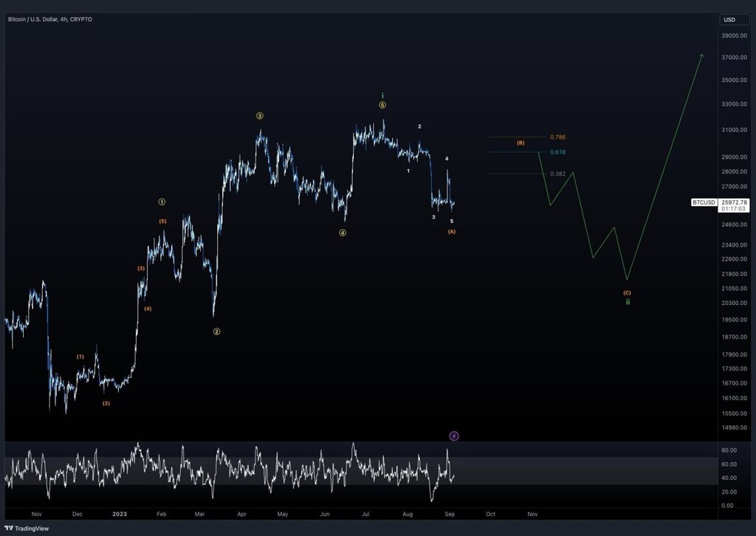Click the orange (C) wave label

[x=627, y=293]
